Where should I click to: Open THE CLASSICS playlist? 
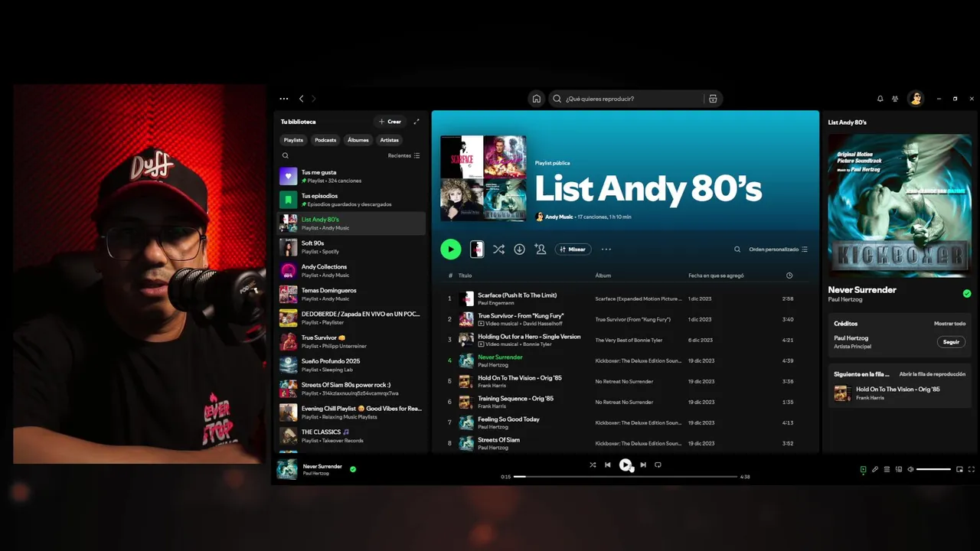tap(351, 436)
